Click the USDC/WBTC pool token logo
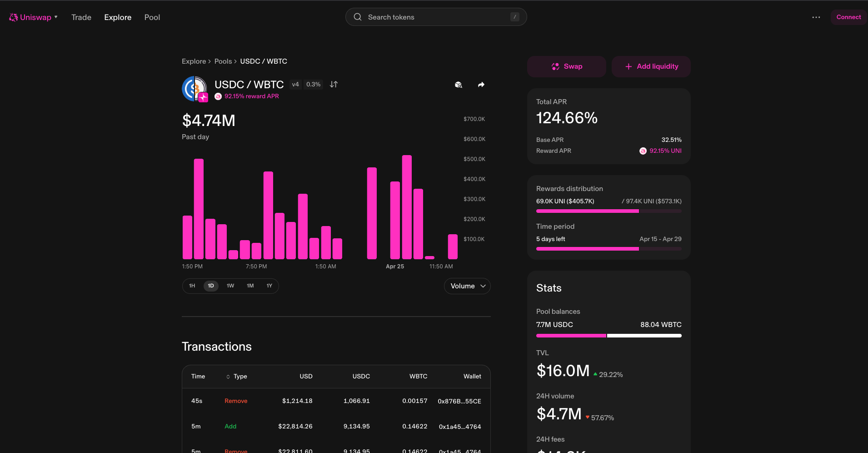 195,89
